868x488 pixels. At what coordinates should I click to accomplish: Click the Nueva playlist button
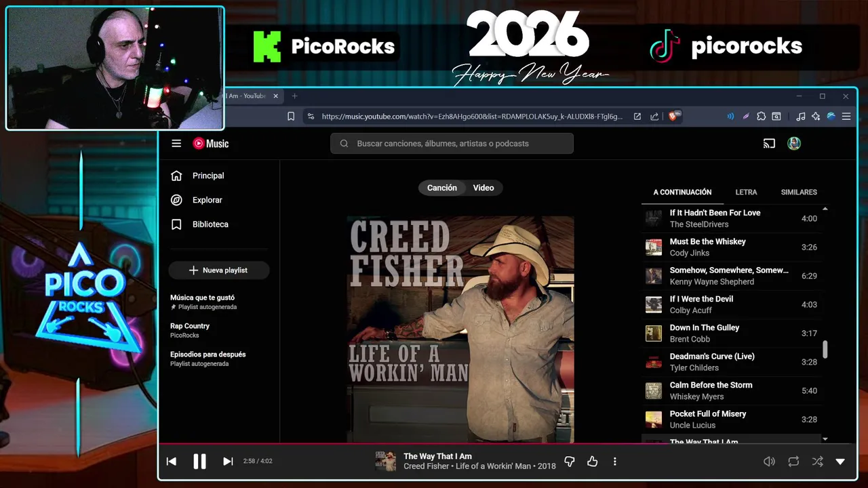click(x=219, y=270)
